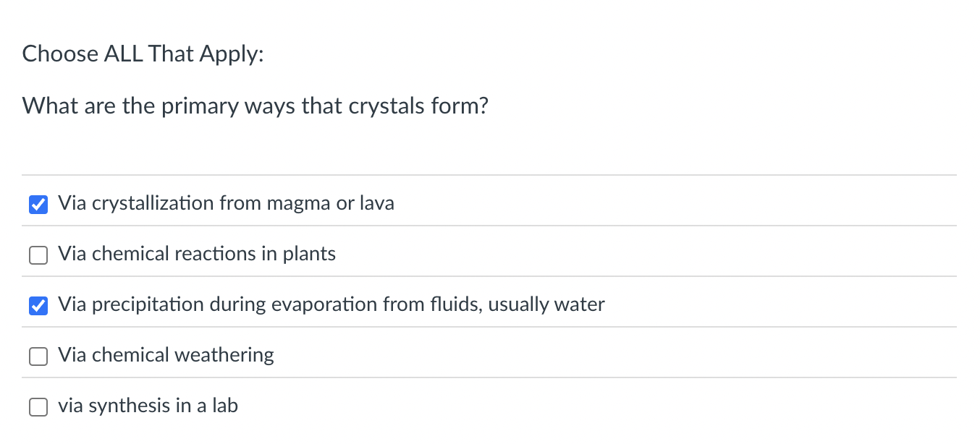980x444 pixels.
Task: Uncheck 'Via crystallization from magma or lava'
Action: [38, 204]
